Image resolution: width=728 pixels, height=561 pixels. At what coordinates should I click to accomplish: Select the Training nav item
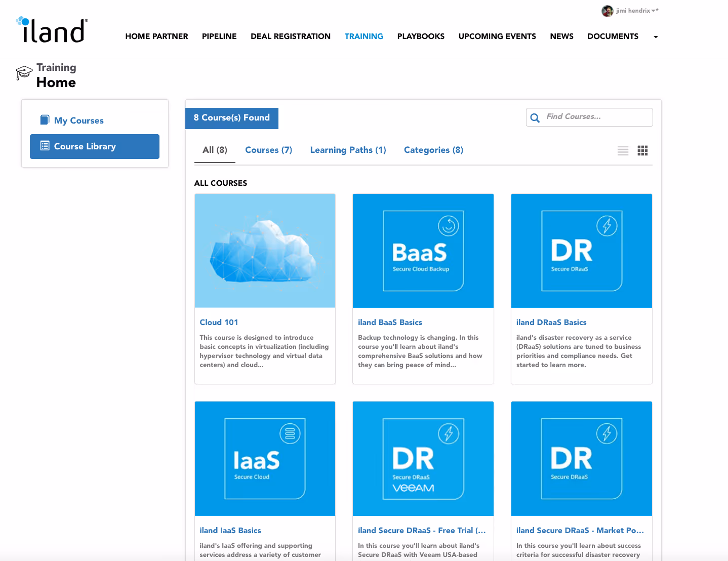(x=364, y=36)
